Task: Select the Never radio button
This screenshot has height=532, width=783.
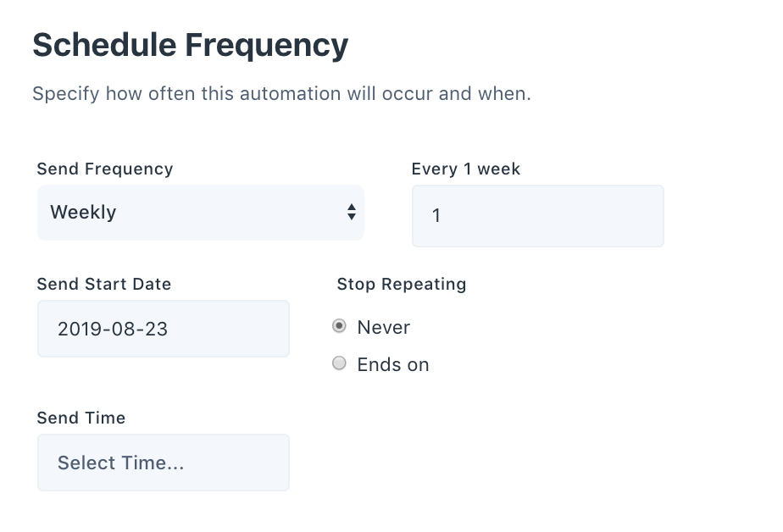Action: pos(340,326)
